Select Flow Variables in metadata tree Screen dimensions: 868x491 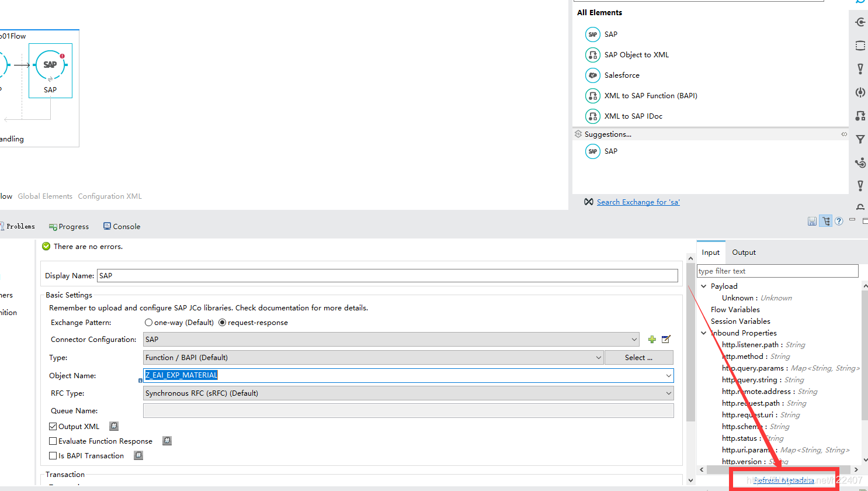pyautogui.click(x=735, y=310)
